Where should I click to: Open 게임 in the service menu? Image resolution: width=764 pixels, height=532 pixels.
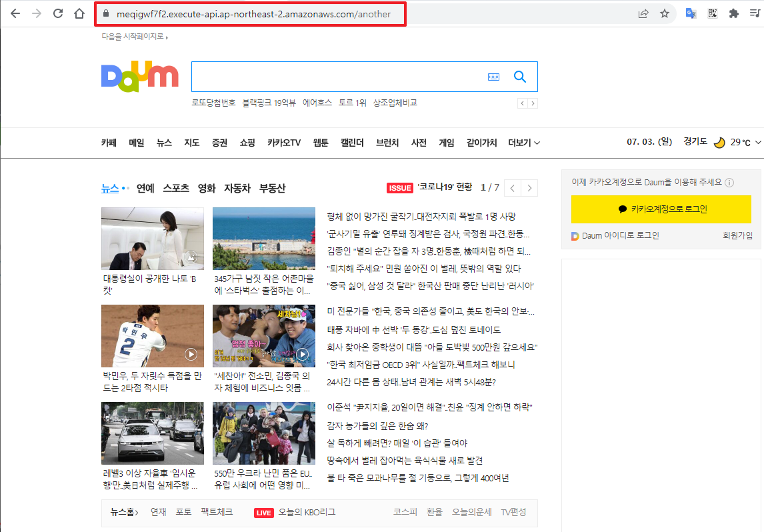(447, 143)
